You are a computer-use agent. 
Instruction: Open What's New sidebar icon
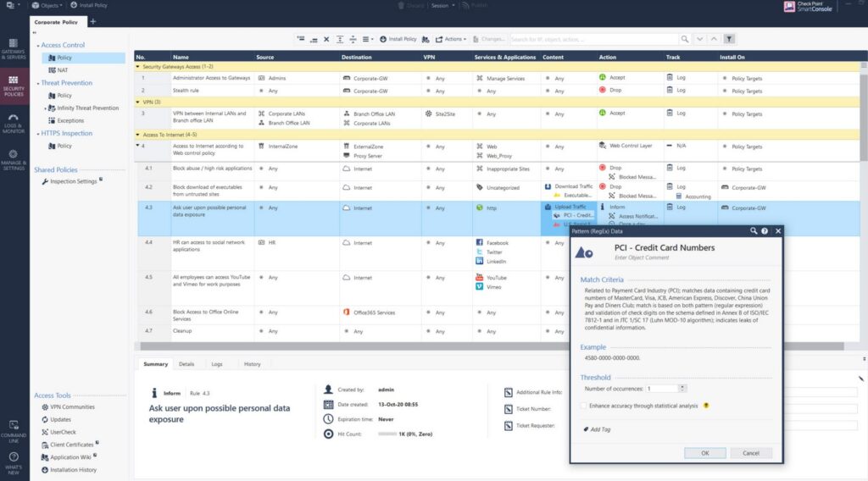pos(14,463)
